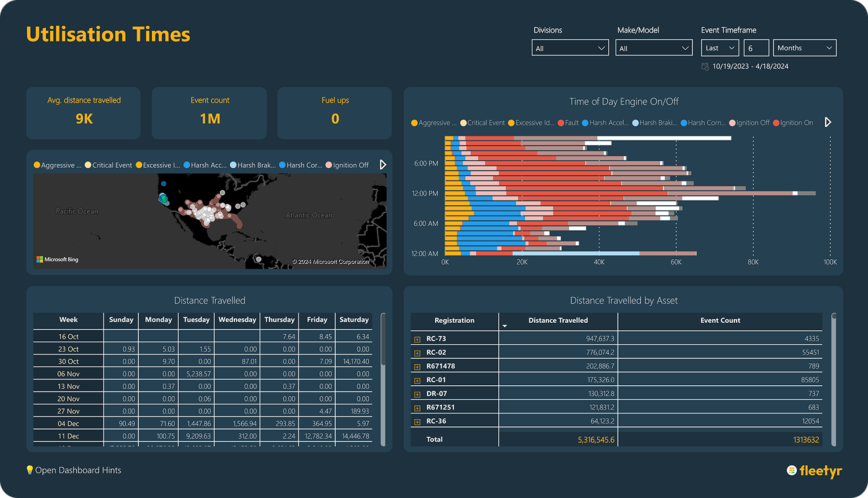Click the lightbulb icon beside Dashboard Hints

click(30, 470)
